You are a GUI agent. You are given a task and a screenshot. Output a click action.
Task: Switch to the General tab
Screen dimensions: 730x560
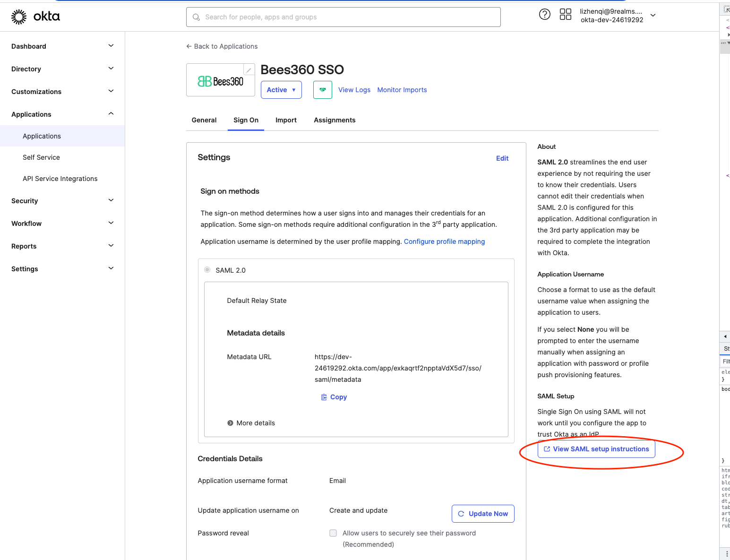click(x=204, y=120)
